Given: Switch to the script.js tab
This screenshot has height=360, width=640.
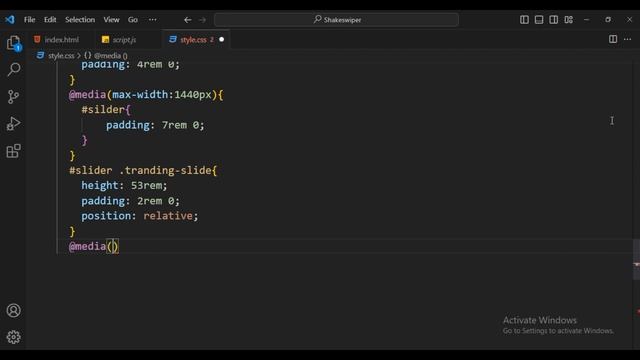Looking at the screenshot, I should (124, 40).
